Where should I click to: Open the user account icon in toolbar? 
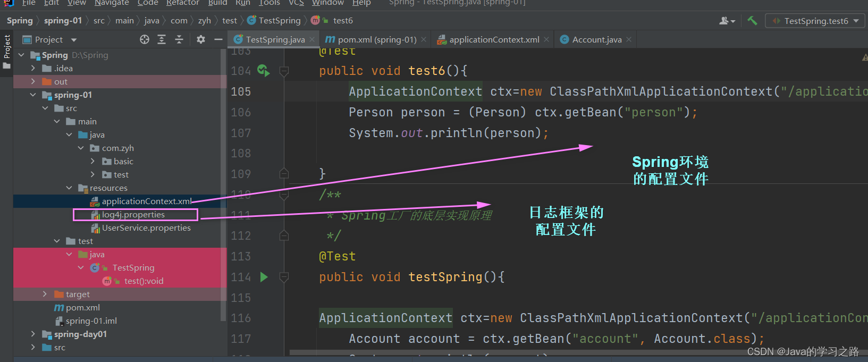(727, 21)
